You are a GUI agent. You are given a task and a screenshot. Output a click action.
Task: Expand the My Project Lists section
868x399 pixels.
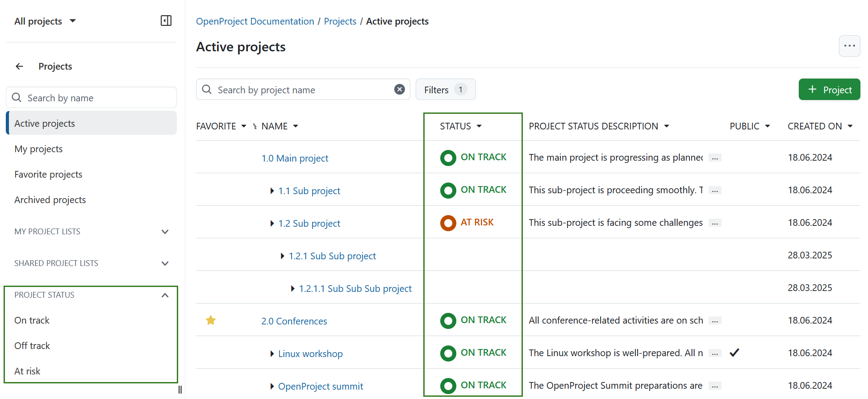[165, 232]
